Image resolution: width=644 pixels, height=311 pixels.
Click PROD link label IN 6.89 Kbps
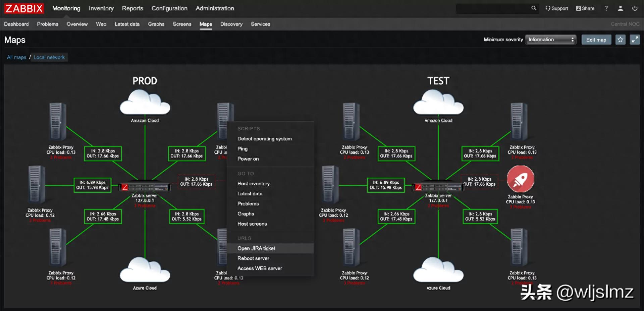pos(92,185)
